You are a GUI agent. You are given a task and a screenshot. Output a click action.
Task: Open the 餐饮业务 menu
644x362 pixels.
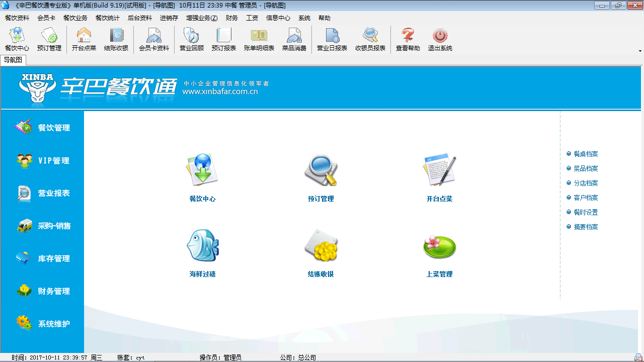click(x=75, y=18)
